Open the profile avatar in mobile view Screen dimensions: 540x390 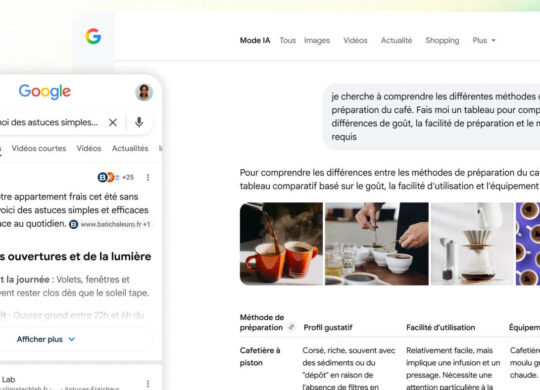[x=144, y=92]
